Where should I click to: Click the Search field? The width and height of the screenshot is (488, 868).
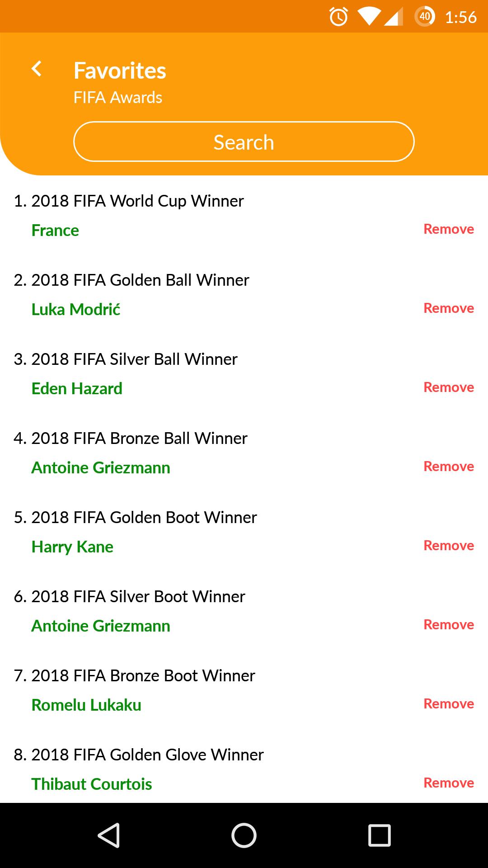click(244, 142)
